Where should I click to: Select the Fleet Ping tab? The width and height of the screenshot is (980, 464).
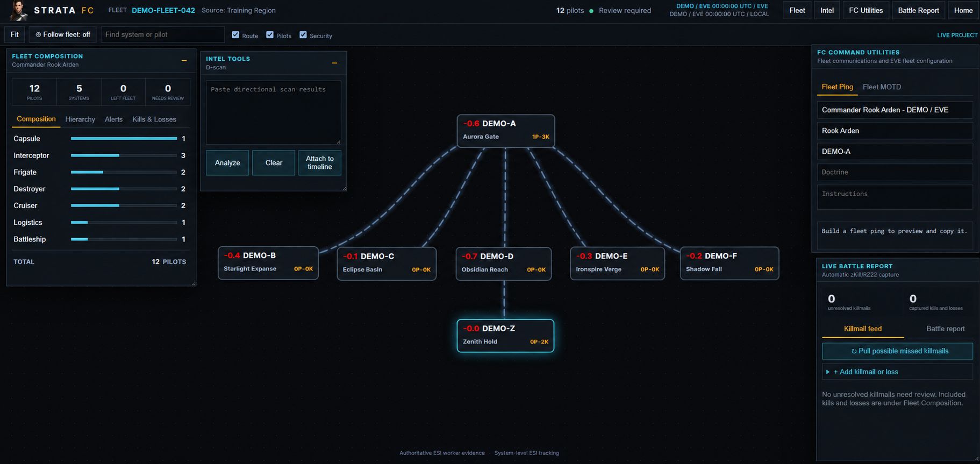[x=837, y=87]
